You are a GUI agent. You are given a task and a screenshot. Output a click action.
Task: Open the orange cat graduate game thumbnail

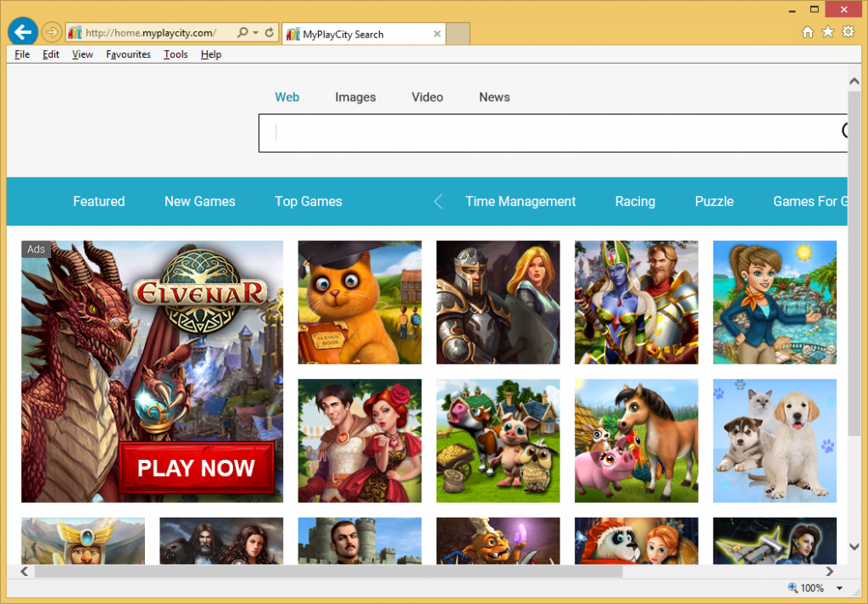(x=359, y=302)
